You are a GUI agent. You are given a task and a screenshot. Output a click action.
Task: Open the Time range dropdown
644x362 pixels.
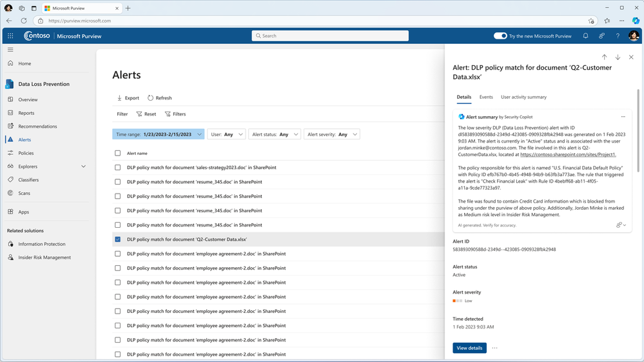click(158, 134)
